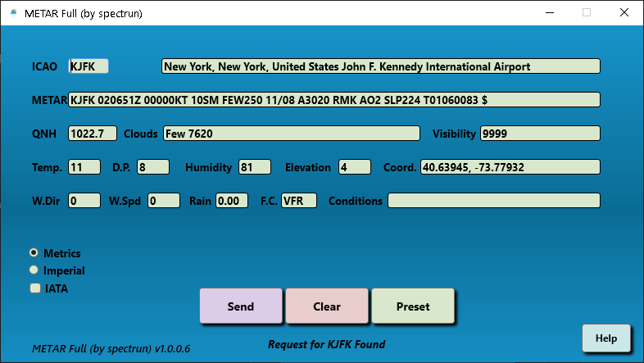Click the Temp. field showing 11
Screen dimensions: 644x363
pos(84,167)
